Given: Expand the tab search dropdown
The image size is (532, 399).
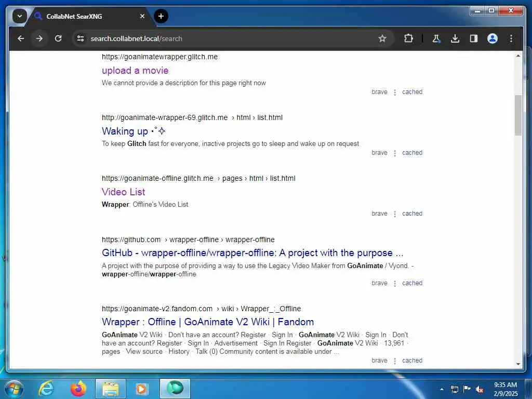Looking at the screenshot, I should tap(19, 16).
